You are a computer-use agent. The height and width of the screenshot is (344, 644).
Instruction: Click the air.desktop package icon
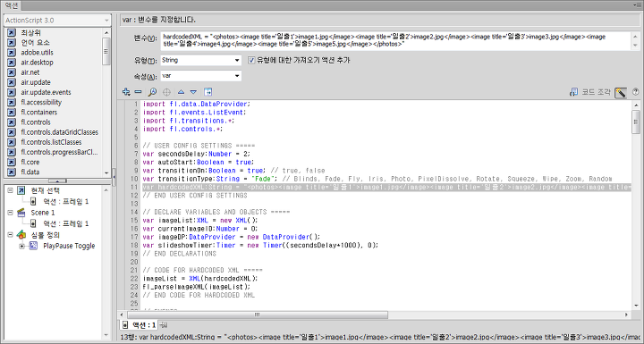[12, 63]
